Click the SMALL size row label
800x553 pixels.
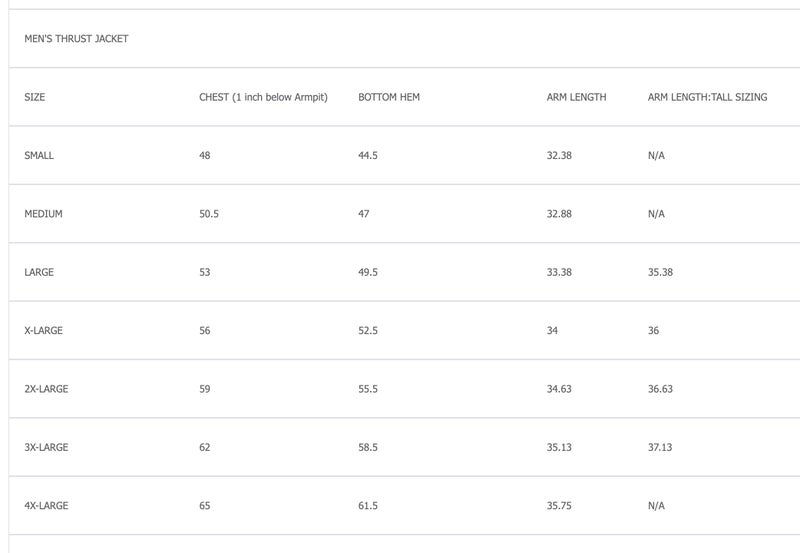(39, 156)
